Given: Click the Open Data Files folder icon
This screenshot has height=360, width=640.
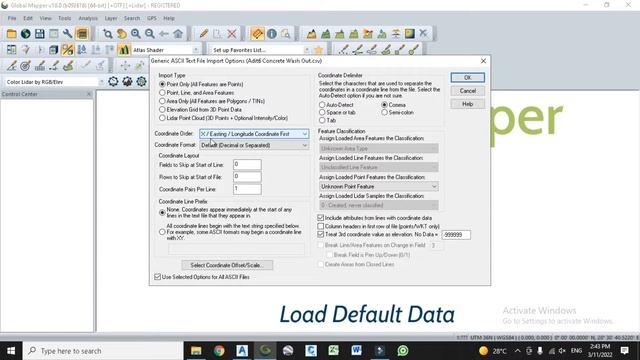Looking at the screenshot, I should point(11,34).
